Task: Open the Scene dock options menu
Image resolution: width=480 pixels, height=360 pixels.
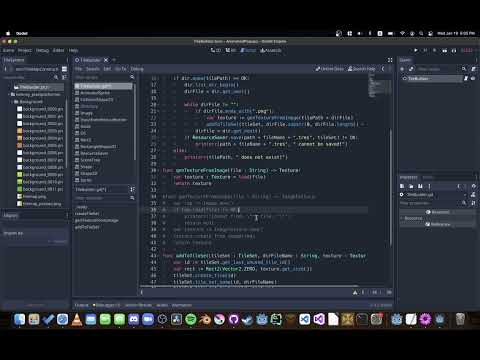Action: [476, 60]
